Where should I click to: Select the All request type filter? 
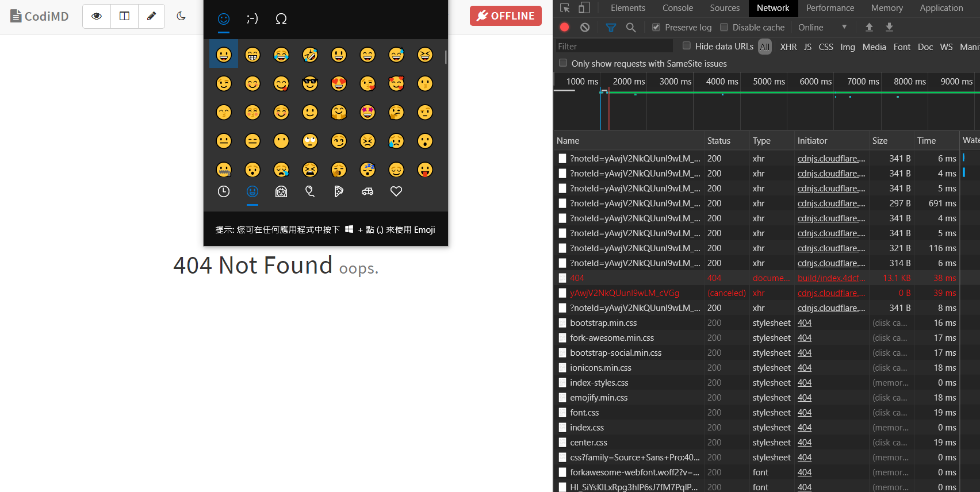pos(764,47)
